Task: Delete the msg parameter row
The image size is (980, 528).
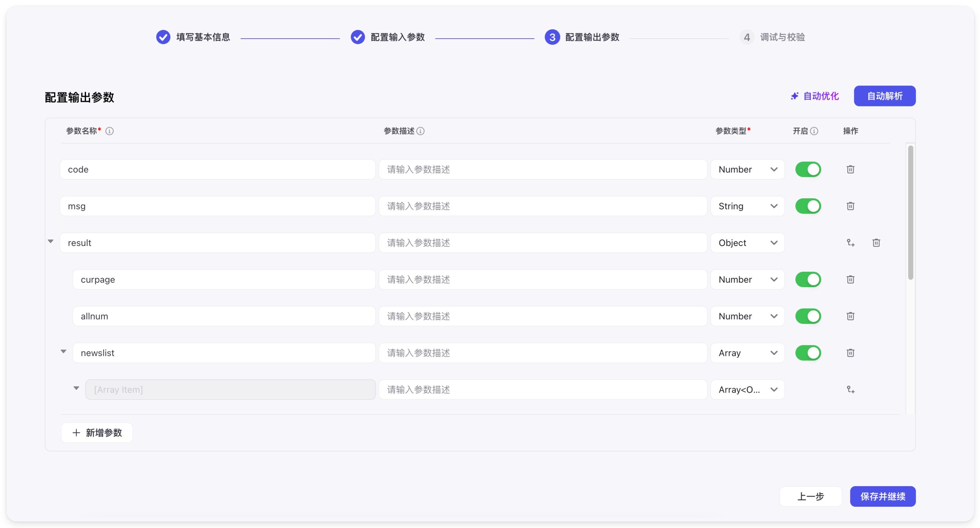Action: pos(850,206)
